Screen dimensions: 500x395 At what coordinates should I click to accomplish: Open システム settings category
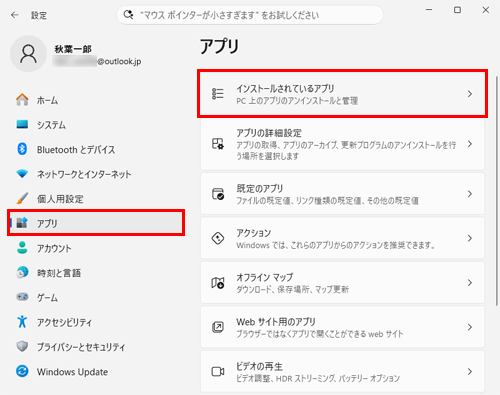(x=96, y=124)
